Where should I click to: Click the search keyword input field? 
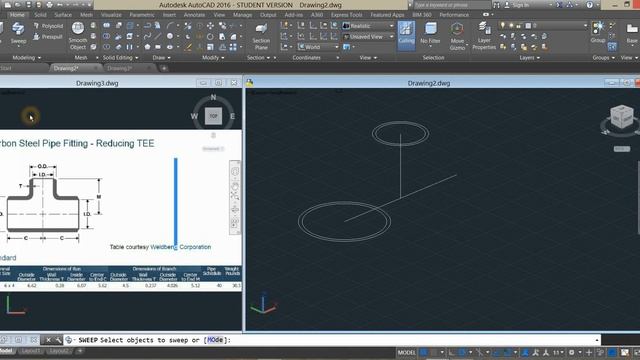[451, 5]
